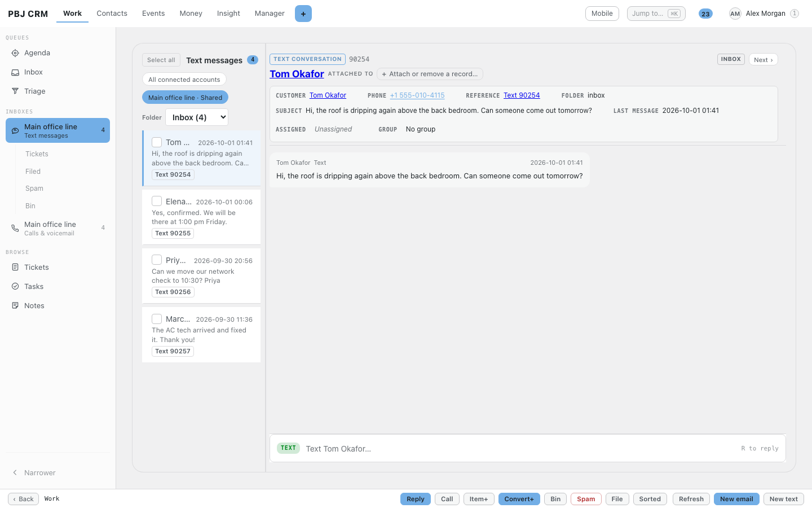The image size is (812, 508).
Task: Refresh the message list
Action: click(691, 499)
